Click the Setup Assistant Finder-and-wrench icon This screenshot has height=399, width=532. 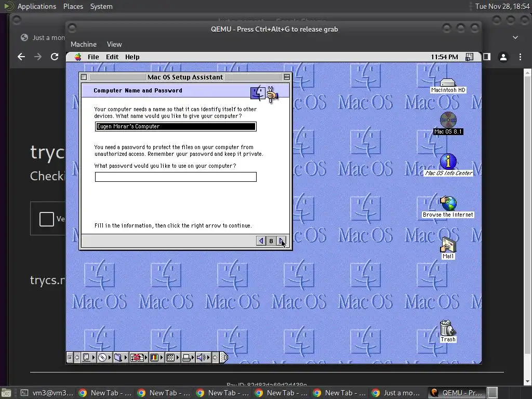click(x=264, y=94)
